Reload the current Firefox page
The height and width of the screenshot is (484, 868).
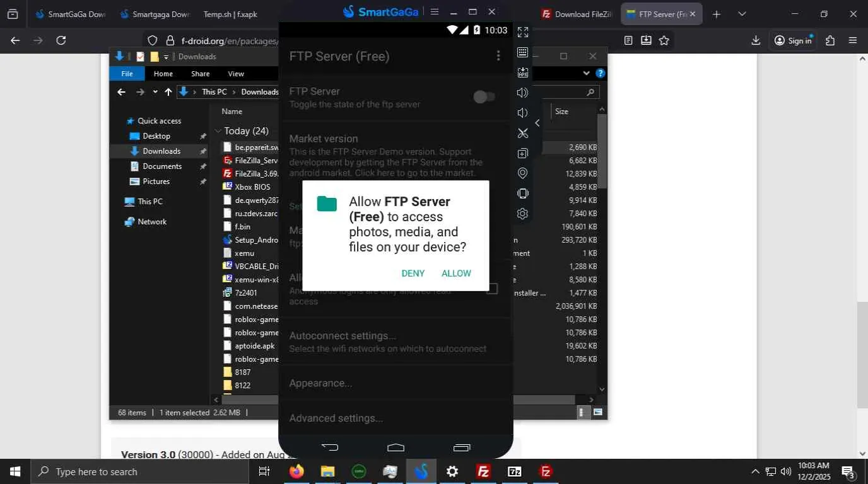[x=61, y=40]
